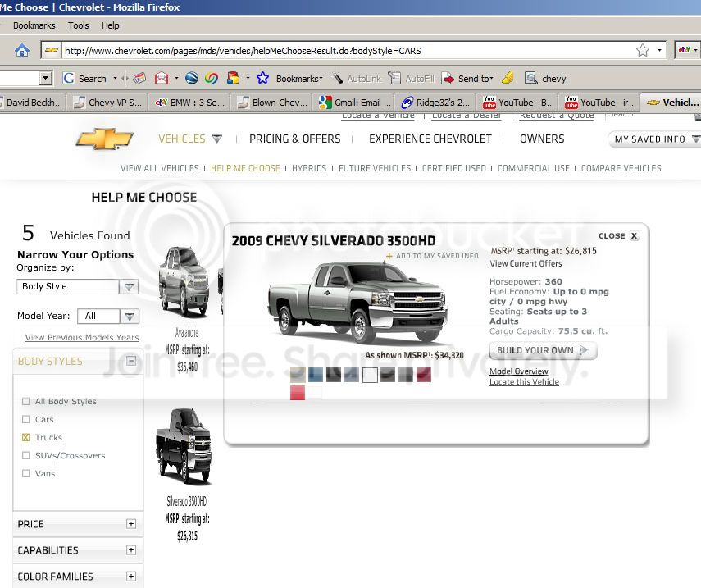Click the AutoLink toolbar button

tap(357, 79)
